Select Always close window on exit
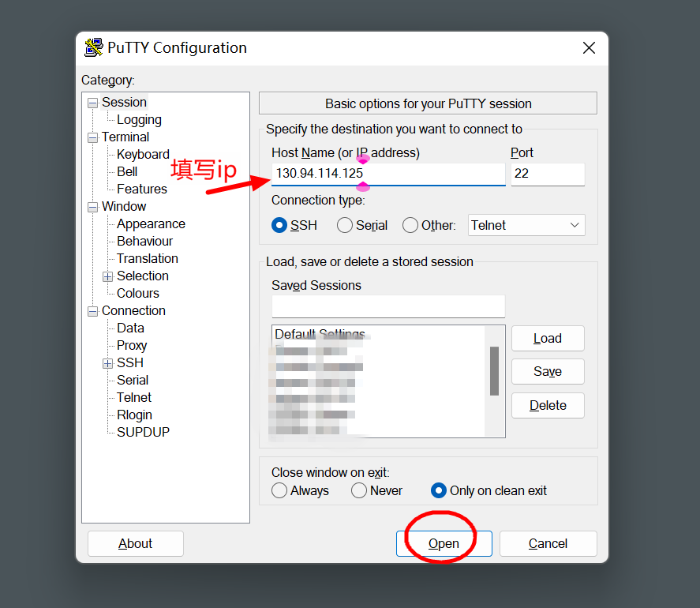Image resolution: width=700 pixels, height=608 pixels. [x=279, y=490]
